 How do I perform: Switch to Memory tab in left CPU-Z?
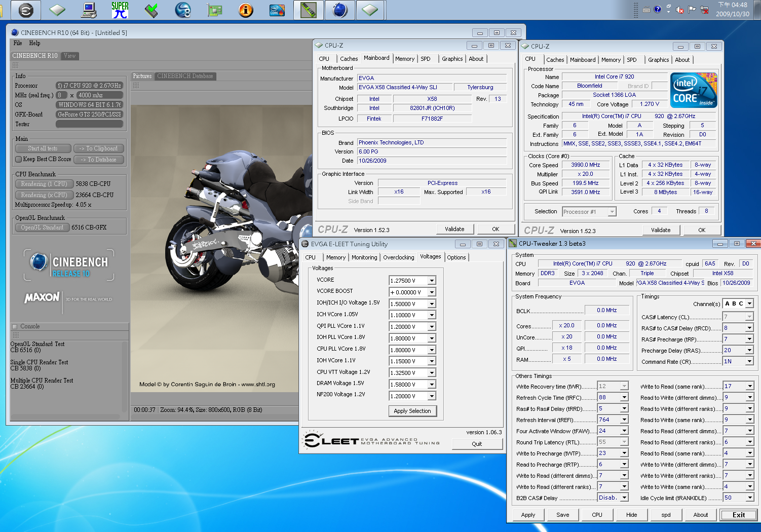coord(405,59)
